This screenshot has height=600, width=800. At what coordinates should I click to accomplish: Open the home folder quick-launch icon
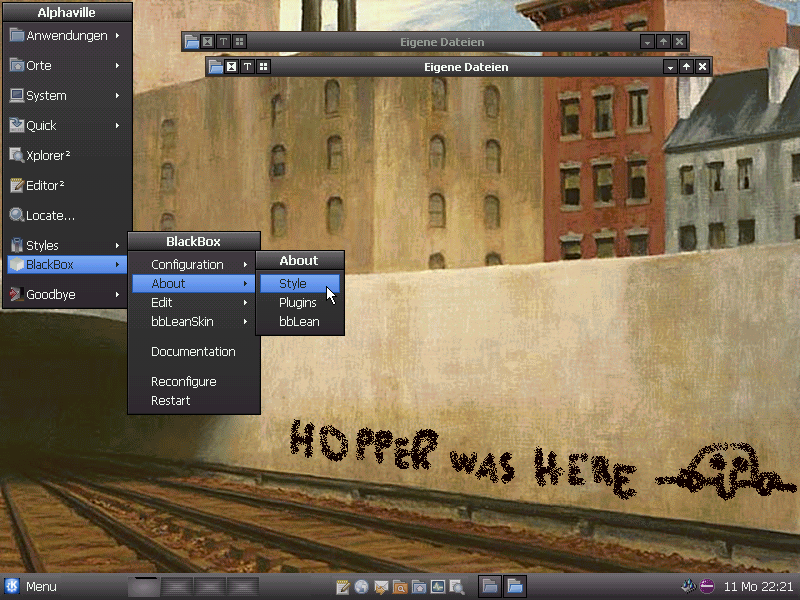pos(419,587)
